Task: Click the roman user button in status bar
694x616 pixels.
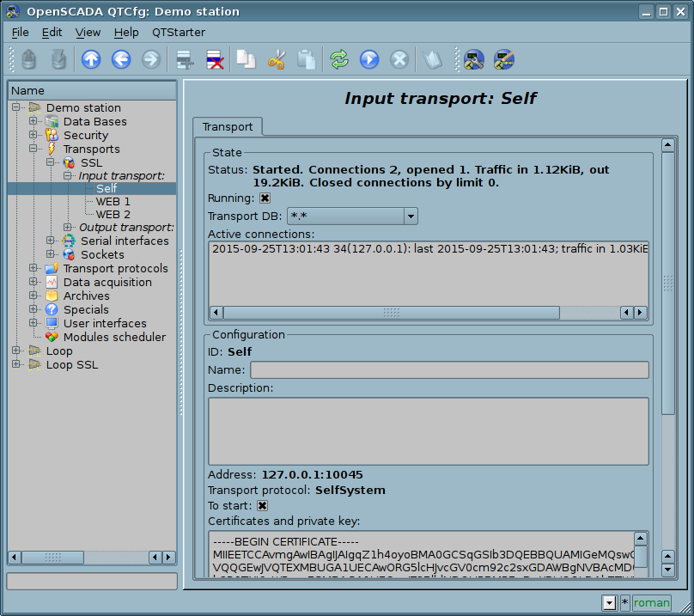Action: pos(651,602)
